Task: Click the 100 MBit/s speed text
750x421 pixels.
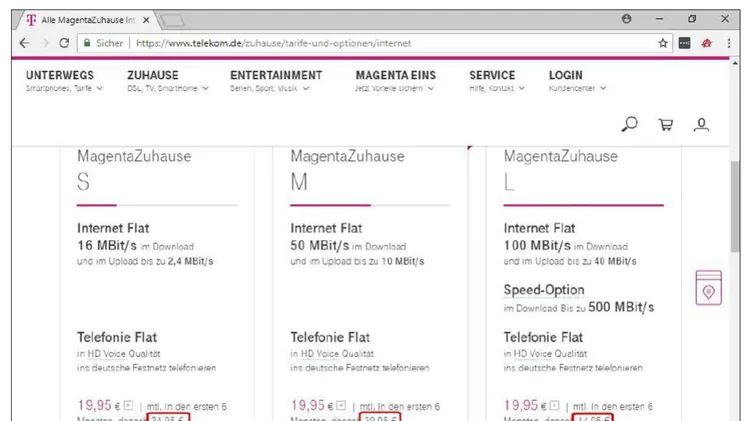Action: 537,245
